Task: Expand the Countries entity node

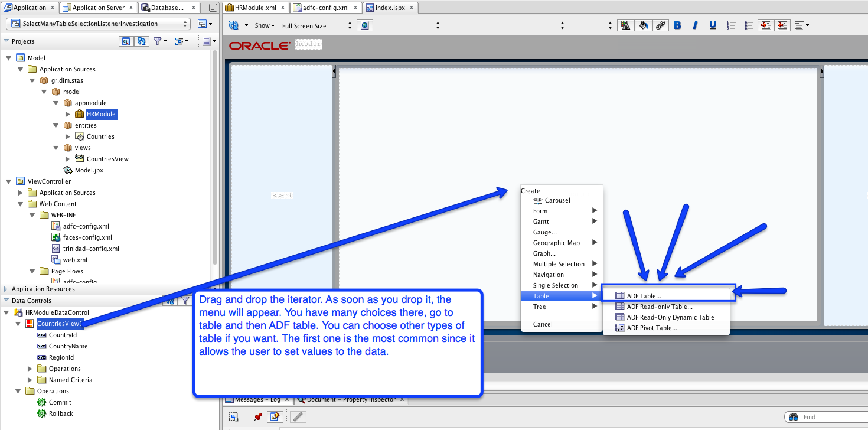Action: 68,136
